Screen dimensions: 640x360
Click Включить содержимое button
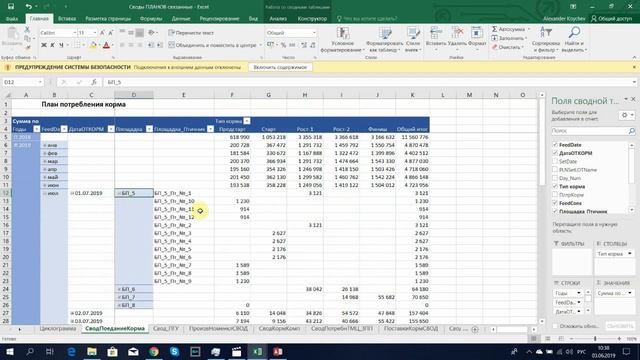(280, 67)
